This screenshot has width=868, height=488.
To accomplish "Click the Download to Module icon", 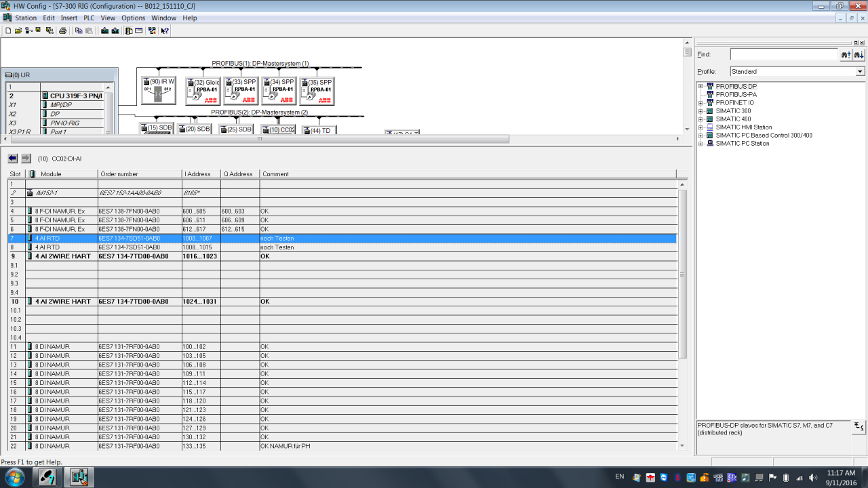I will point(104,30).
